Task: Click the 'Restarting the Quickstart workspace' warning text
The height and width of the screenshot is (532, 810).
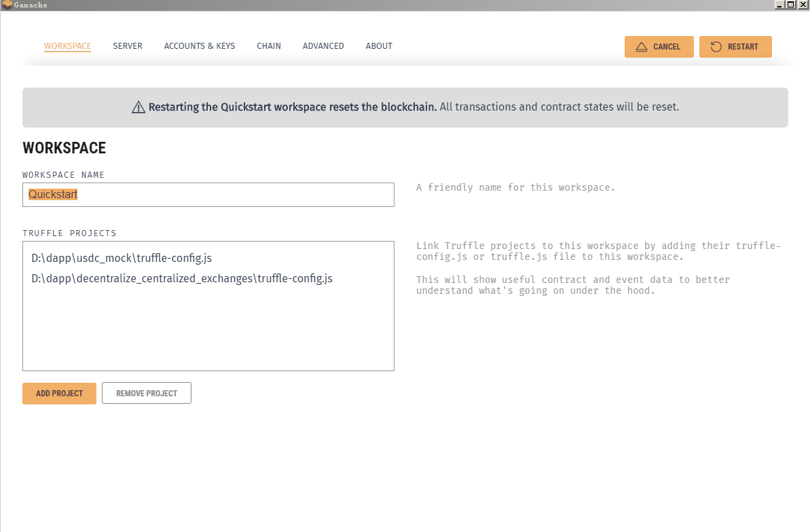Action: tap(293, 107)
